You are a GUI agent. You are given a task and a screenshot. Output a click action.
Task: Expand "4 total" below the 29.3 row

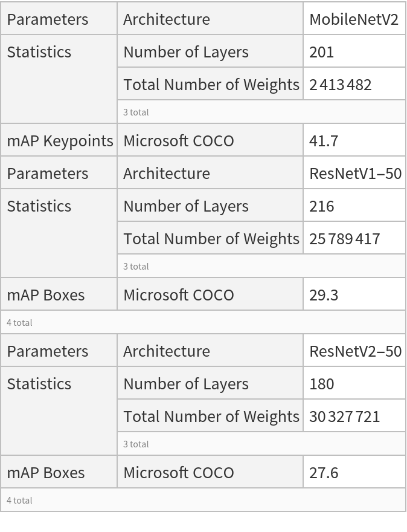click(x=19, y=323)
